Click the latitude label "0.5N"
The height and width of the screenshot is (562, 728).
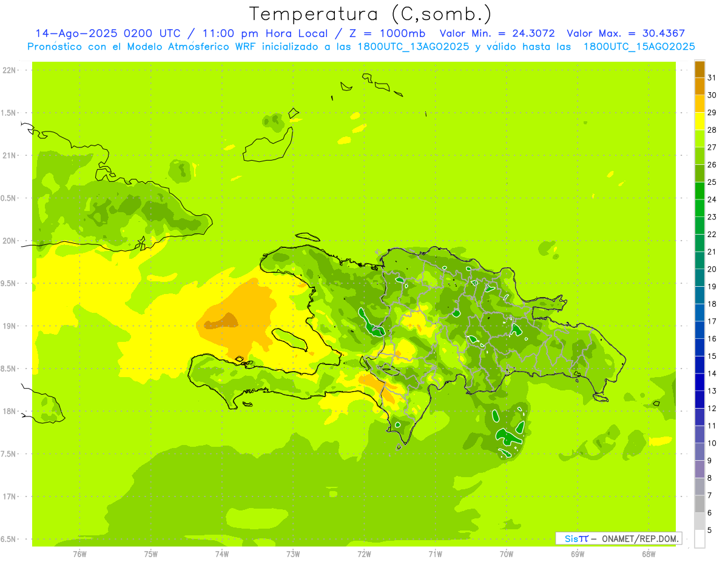(x=8, y=198)
